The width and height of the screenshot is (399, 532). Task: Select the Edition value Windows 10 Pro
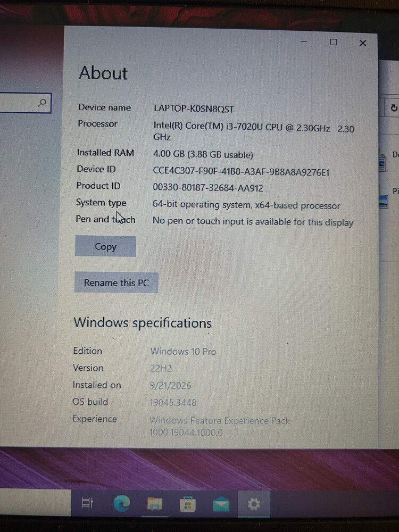pos(183,351)
